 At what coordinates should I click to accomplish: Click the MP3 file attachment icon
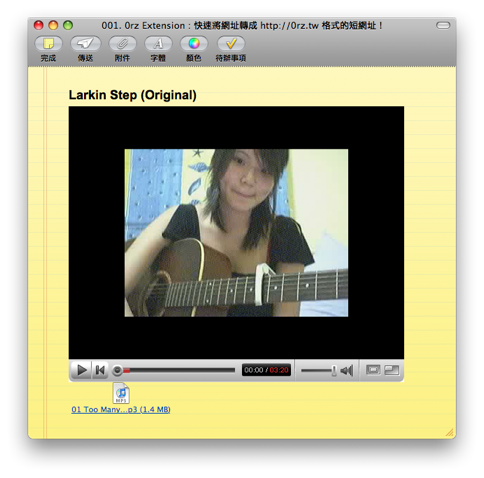tap(121, 393)
